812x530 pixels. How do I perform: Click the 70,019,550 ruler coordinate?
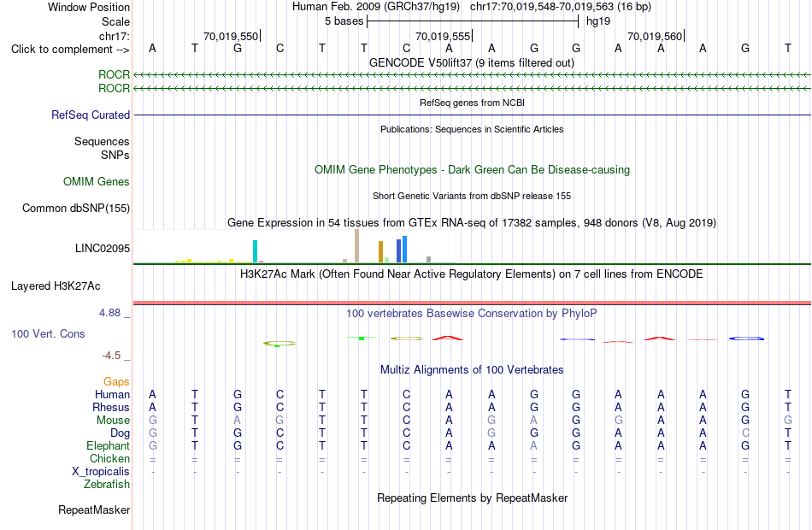pyautogui.click(x=231, y=36)
